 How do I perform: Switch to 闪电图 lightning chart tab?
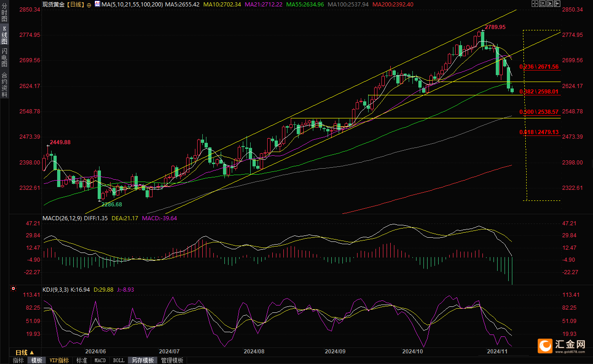click(5, 58)
